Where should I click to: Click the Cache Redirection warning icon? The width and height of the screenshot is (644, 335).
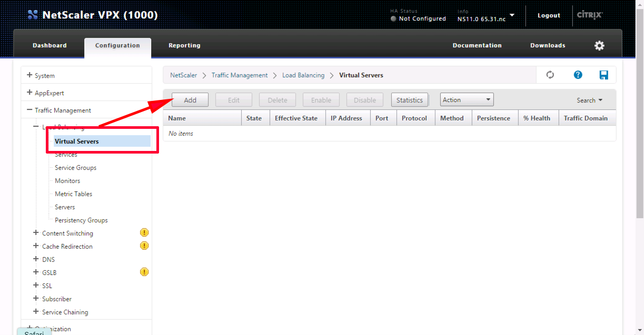click(144, 246)
